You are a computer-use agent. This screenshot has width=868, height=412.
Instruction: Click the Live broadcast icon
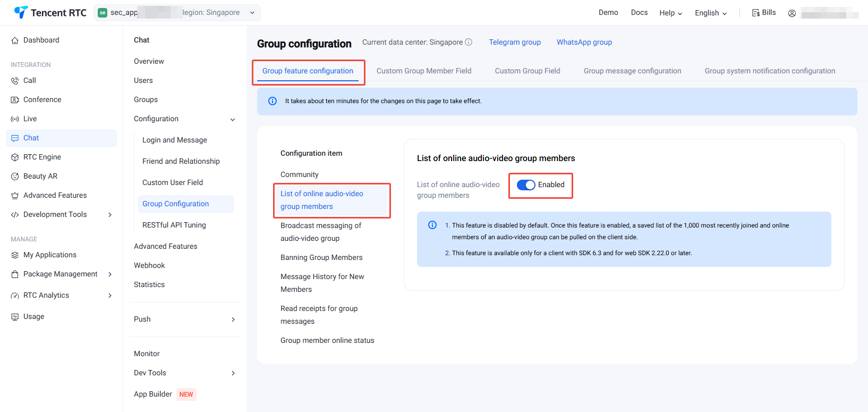[x=15, y=119]
